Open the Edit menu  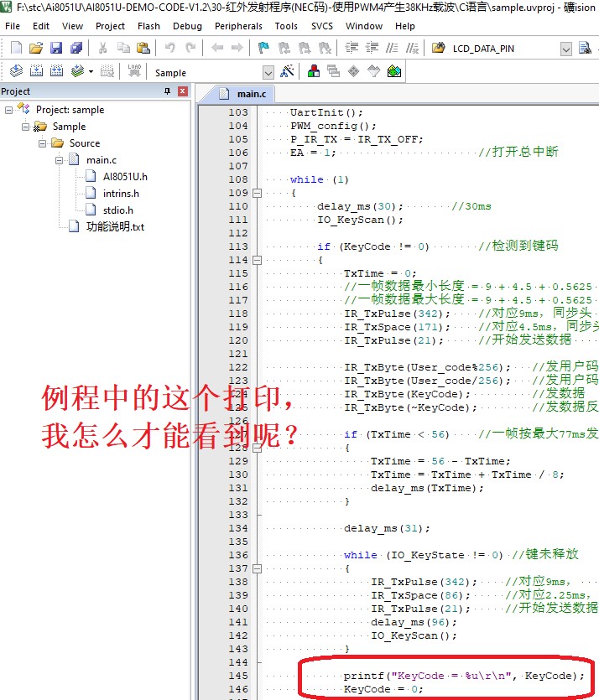pos(41,26)
